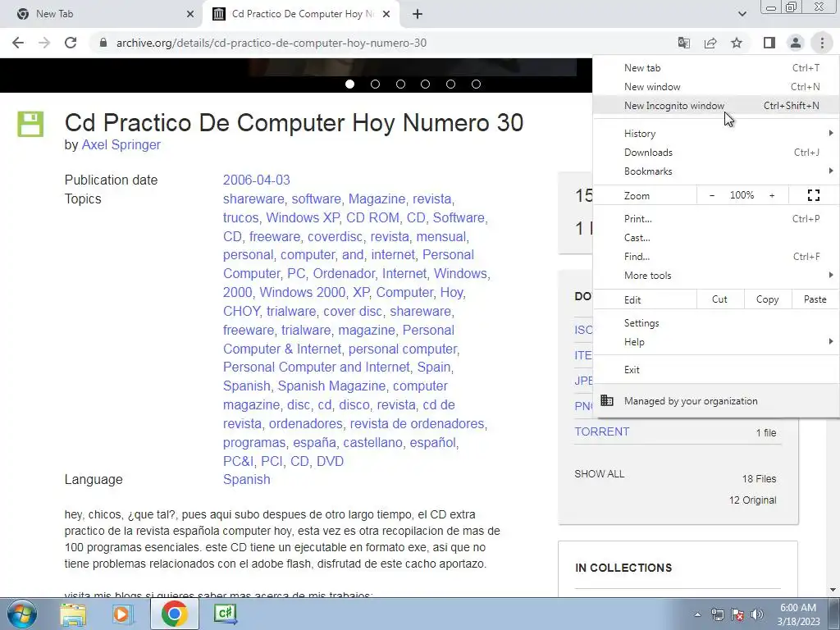Expand the Bookmarks submenu
840x630 pixels.
click(x=715, y=171)
